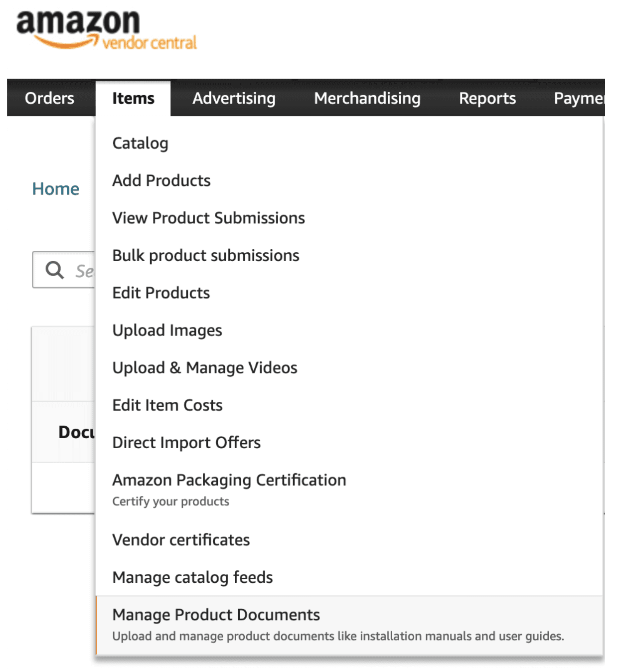Image resolution: width=623 pixels, height=672 pixels.
Task: Open the Merchandising menu
Action: pos(367,98)
